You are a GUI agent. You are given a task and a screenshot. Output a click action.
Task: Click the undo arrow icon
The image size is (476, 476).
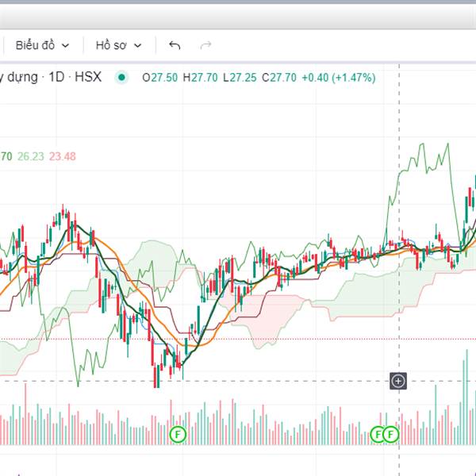click(x=175, y=45)
